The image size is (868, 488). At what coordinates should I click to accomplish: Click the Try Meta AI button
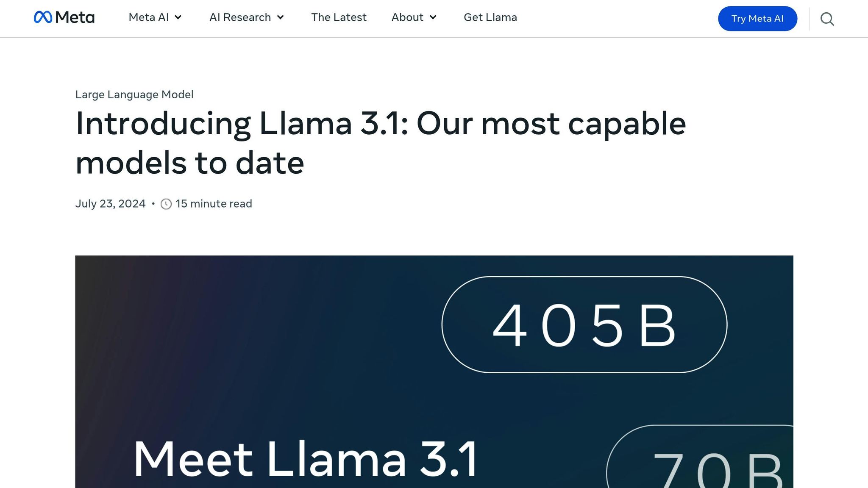coord(757,19)
